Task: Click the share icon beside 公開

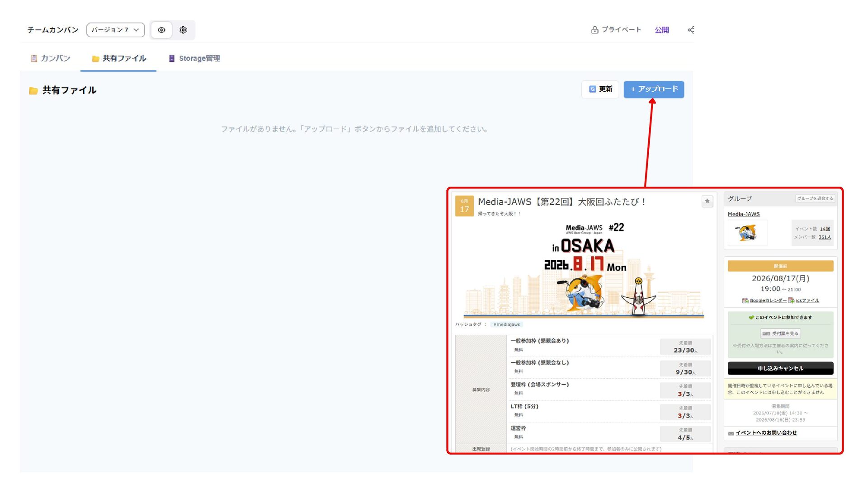Action: pyautogui.click(x=691, y=30)
